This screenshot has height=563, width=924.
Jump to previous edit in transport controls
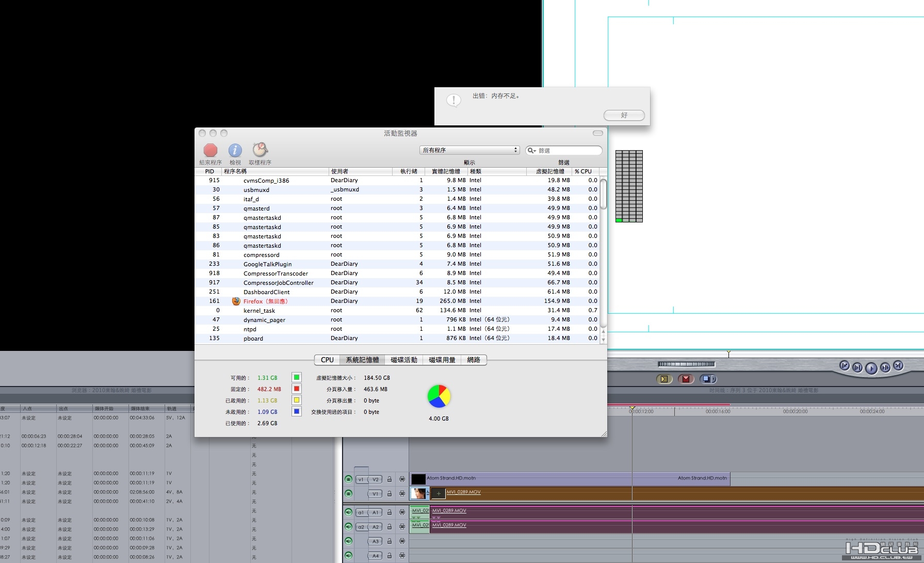coord(845,366)
